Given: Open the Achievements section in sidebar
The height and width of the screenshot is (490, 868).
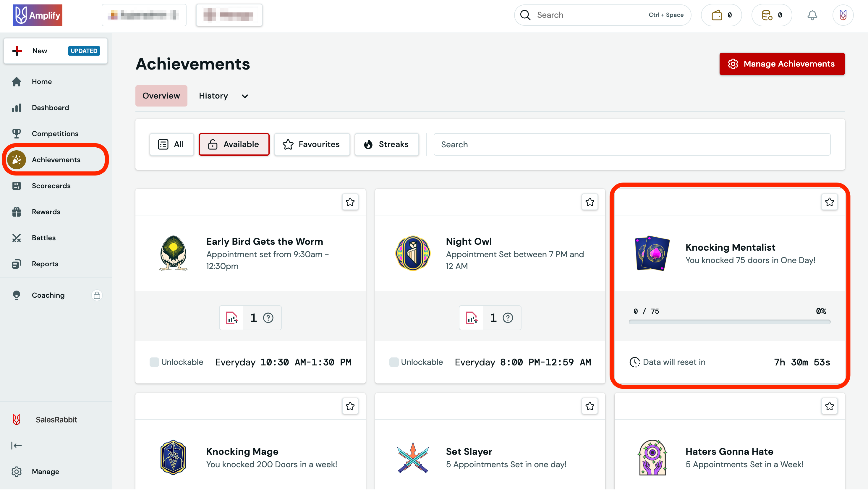Looking at the screenshot, I should click(x=56, y=159).
